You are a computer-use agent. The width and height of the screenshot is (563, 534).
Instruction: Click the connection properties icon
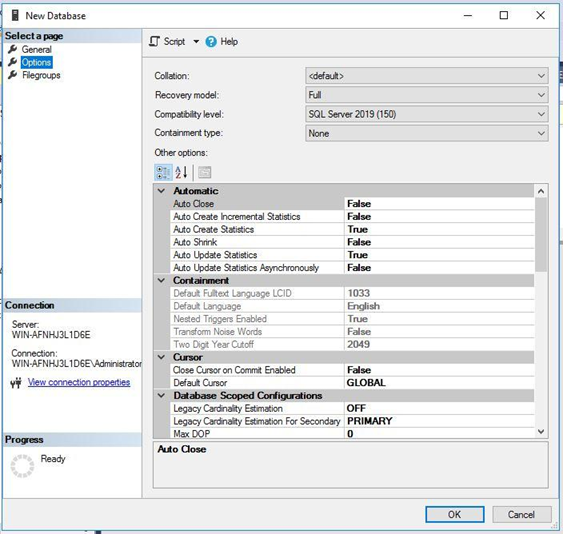(x=16, y=383)
